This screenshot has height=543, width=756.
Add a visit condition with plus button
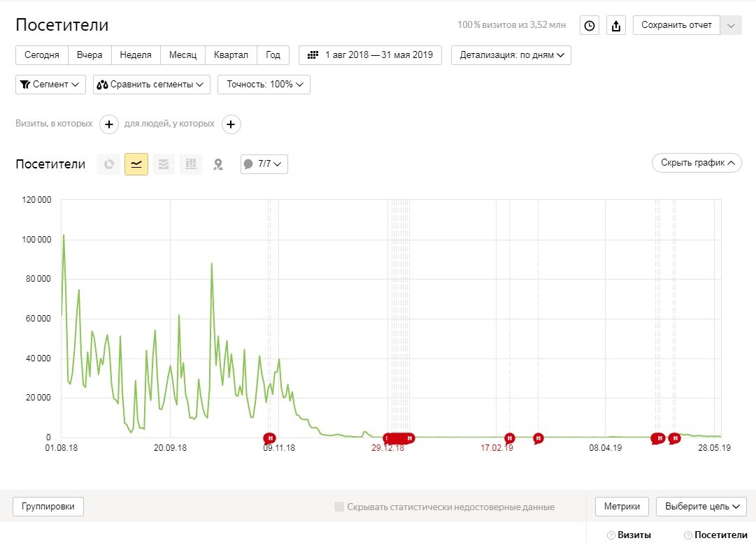(109, 124)
